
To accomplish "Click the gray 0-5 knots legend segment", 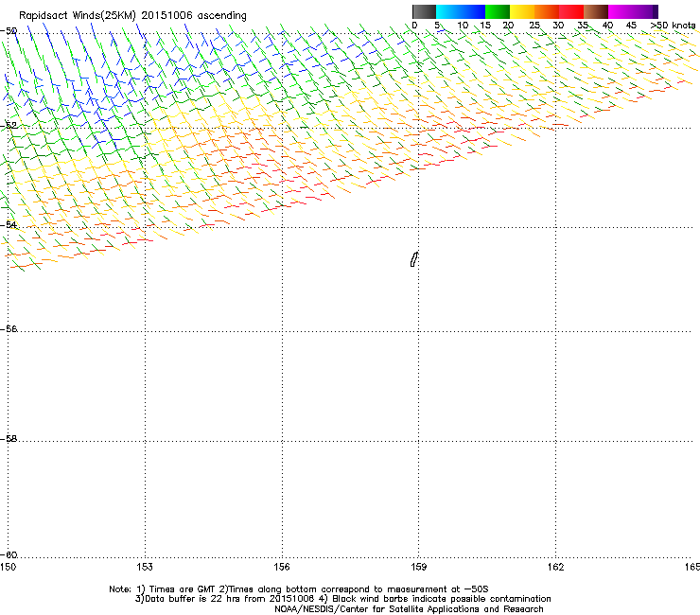I will pos(424,11).
